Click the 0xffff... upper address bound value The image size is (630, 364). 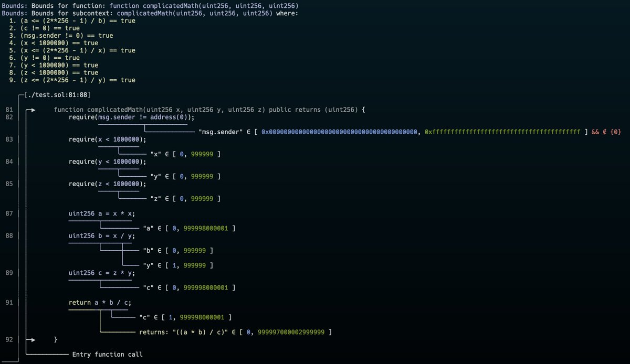[x=502, y=132]
